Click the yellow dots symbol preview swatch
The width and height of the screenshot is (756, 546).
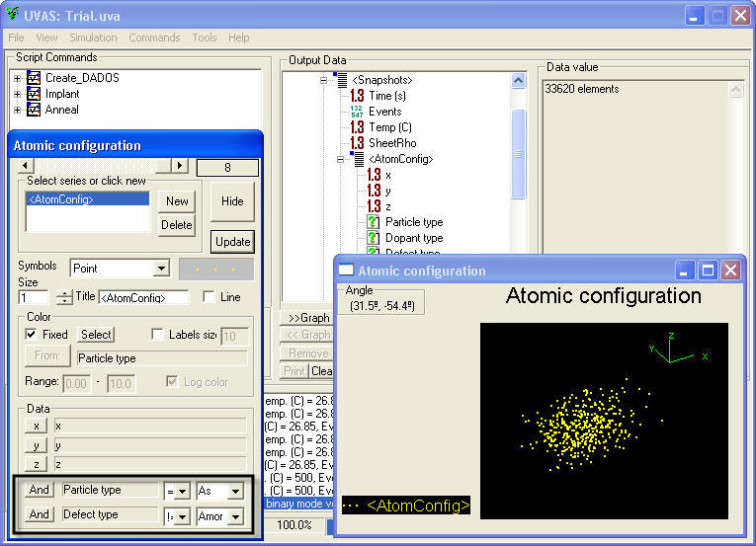[216, 270]
